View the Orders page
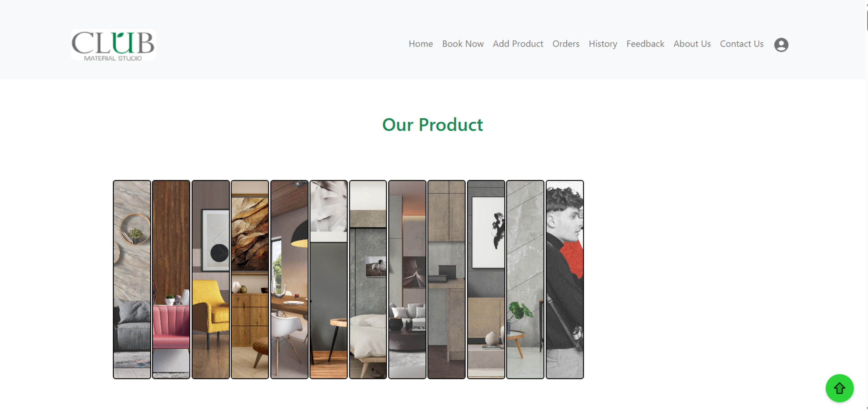868x411 pixels. coord(566,44)
